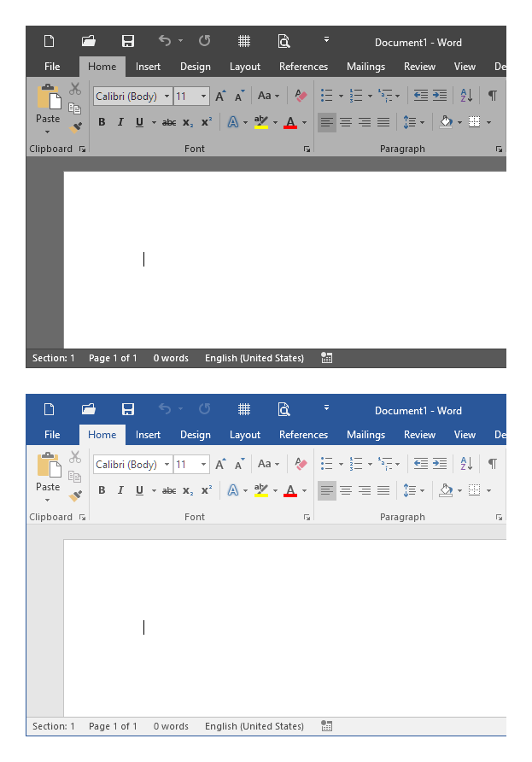The image size is (532, 762).
Task: Toggle Italic in dark gray window
Action: tap(120, 122)
